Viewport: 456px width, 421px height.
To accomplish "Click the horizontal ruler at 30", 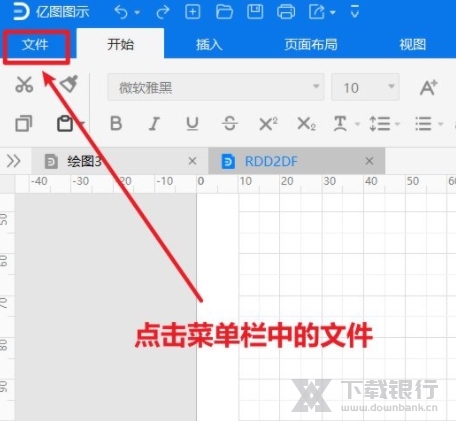I will pyautogui.click(x=329, y=181).
